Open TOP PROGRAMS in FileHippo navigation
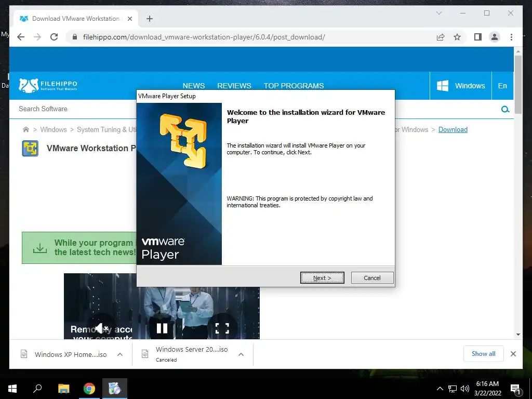This screenshot has width=532, height=399. click(294, 86)
